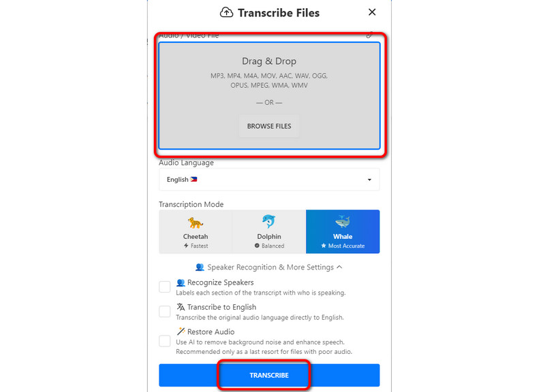Viewport: 545px width, 392px height.
Task: Click the magic wand Restore Audio icon
Action: (181, 331)
